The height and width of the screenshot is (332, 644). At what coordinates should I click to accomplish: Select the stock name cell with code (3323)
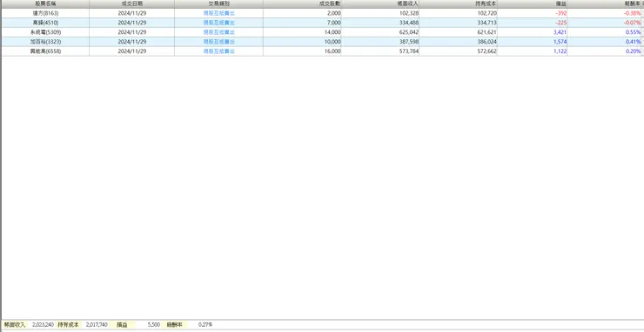45,42
